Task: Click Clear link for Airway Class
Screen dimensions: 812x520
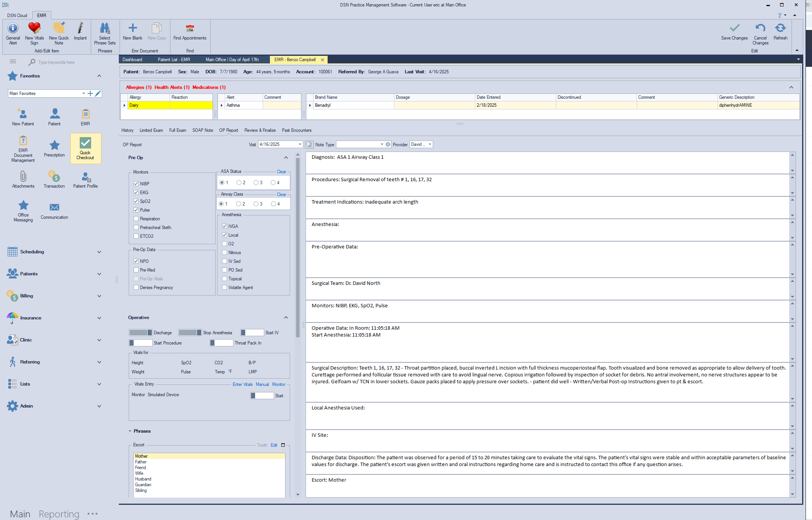Action: tap(281, 194)
